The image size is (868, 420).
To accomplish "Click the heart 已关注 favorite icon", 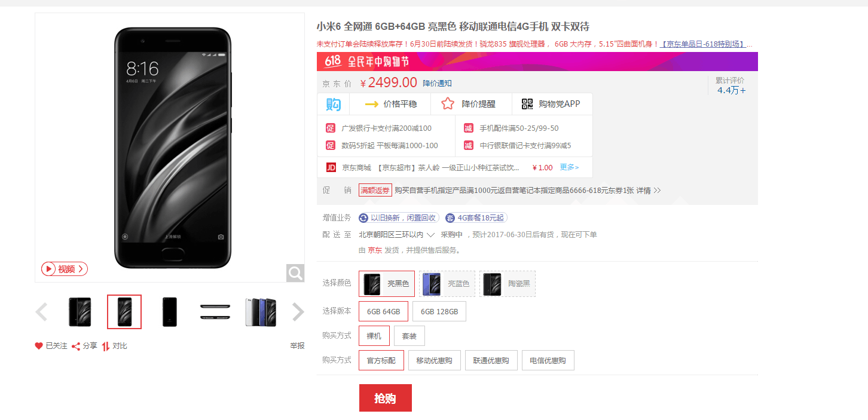I will coord(39,346).
